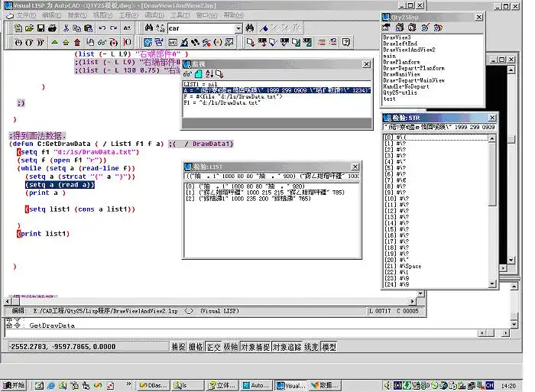Switch to the Auto... taskbar button
This screenshot has height=392, width=535.
click(x=256, y=385)
